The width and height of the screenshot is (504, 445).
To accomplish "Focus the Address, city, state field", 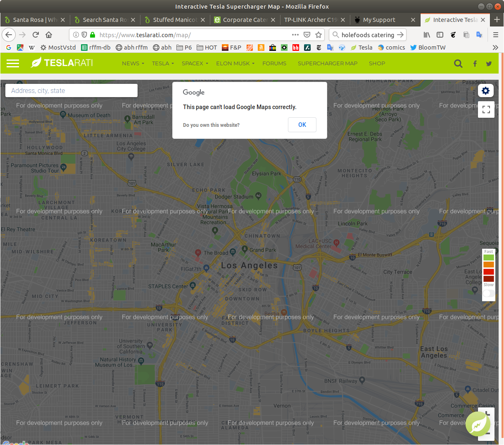I will tap(71, 90).
